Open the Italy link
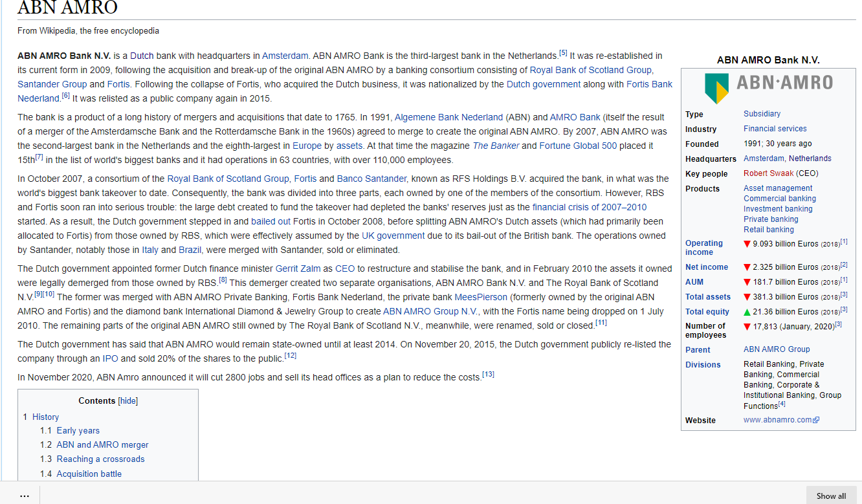The width and height of the screenshot is (862, 504). 150,250
